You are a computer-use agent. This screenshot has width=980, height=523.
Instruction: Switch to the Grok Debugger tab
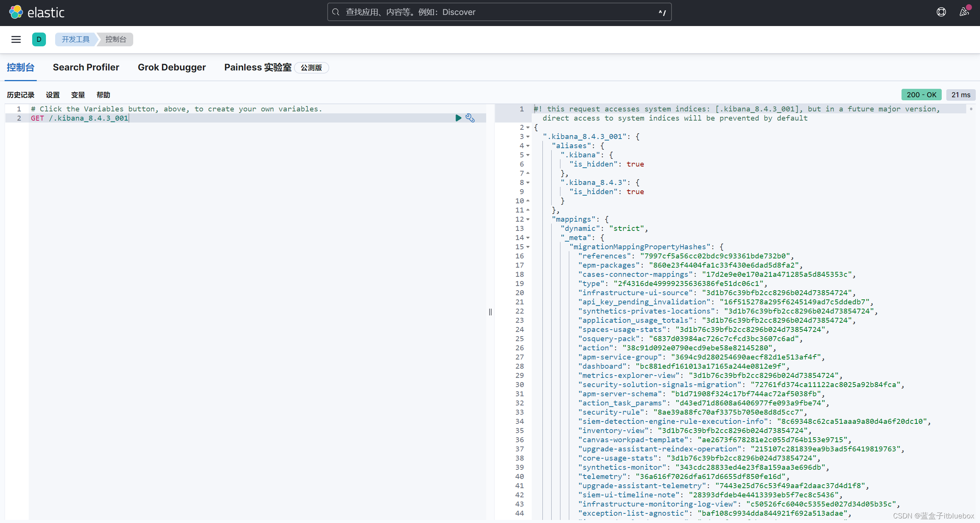171,67
